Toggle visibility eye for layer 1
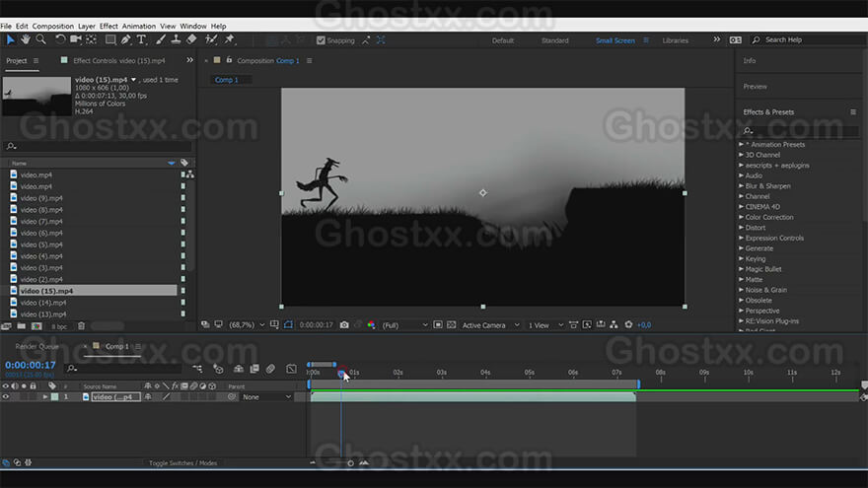The height and width of the screenshot is (488, 868). coord(6,396)
